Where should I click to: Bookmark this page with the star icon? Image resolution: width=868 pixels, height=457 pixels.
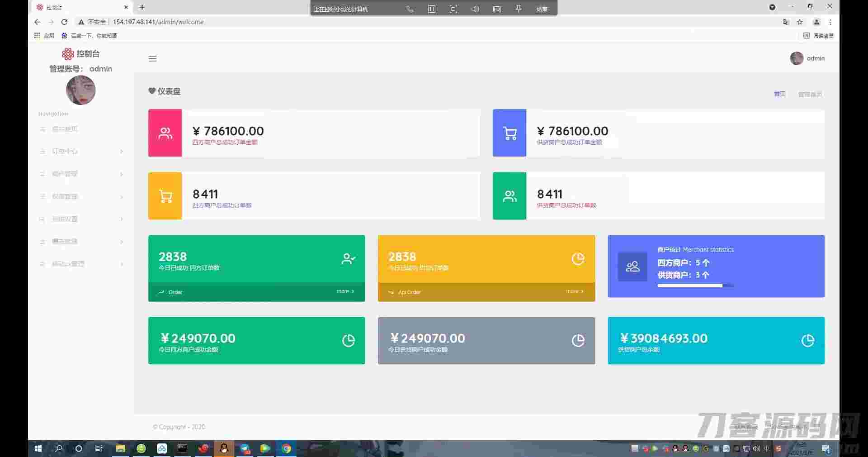point(800,22)
